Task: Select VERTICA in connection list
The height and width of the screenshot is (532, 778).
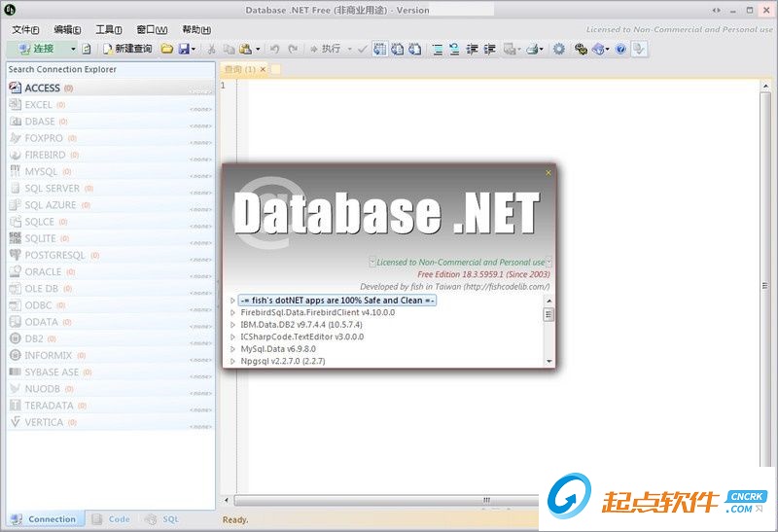Action: click(x=111, y=422)
